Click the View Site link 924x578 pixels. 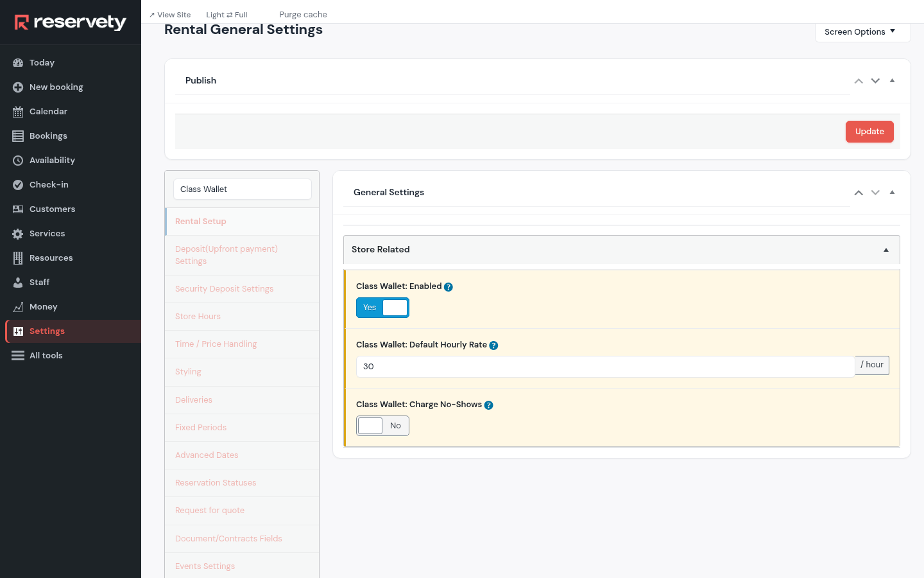point(170,15)
